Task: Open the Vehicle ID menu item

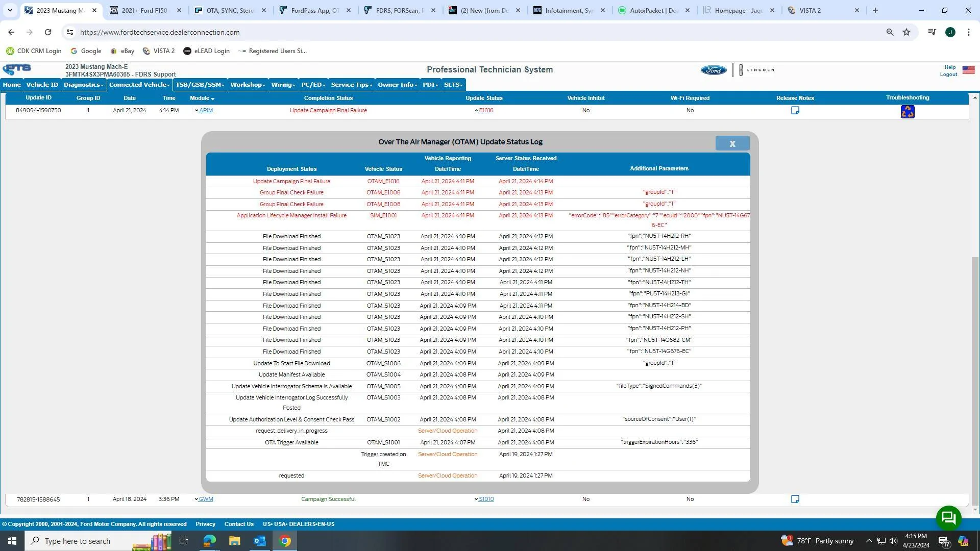Action: pyautogui.click(x=42, y=85)
